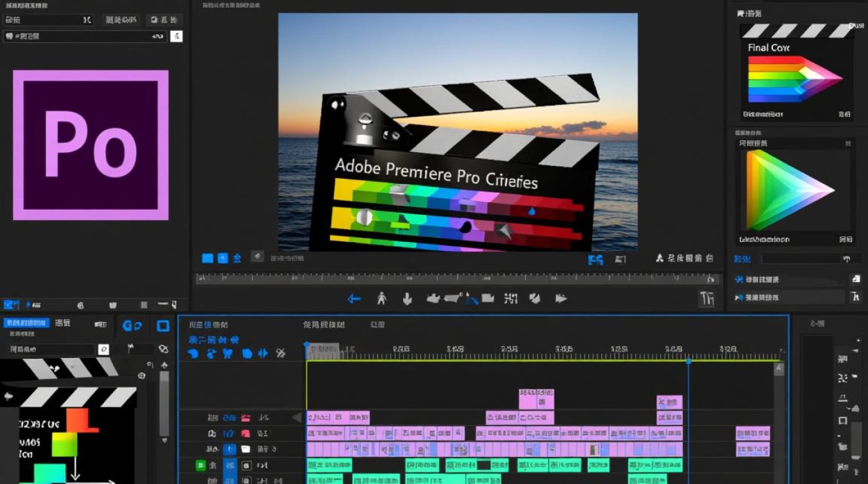Click the first blue icon below the preview's left corner
Viewport: 868px width, 484px height.
(207, 258)
